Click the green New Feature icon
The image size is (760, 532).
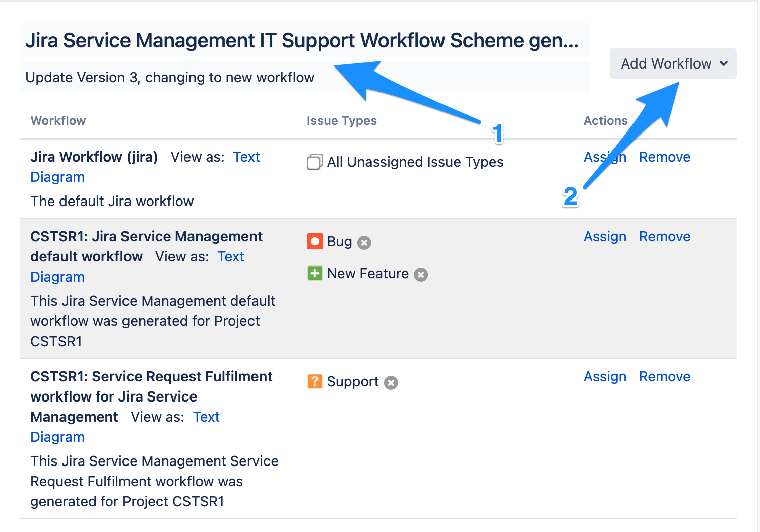click(x=315, y=274)
